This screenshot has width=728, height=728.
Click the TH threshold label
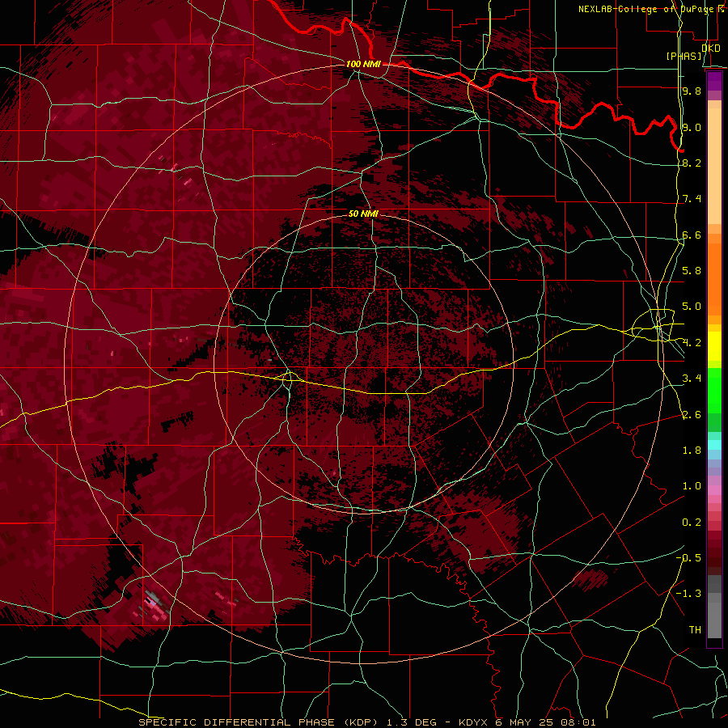click(x=695, y=630)
